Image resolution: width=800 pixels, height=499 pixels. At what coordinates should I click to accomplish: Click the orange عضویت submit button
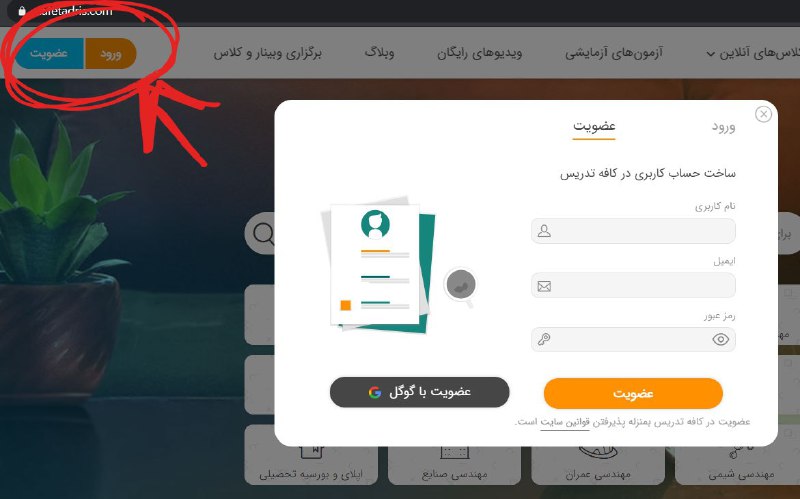633,393
